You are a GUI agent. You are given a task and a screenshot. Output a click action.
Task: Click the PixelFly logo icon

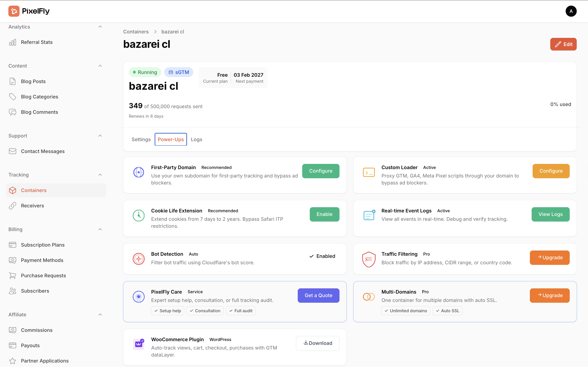pos(14,11)
